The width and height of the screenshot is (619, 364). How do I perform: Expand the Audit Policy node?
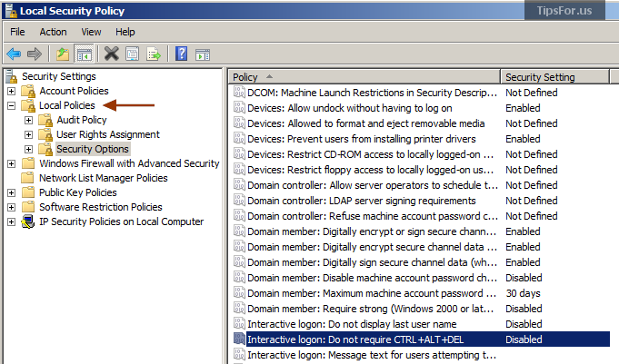coord(28,120)
